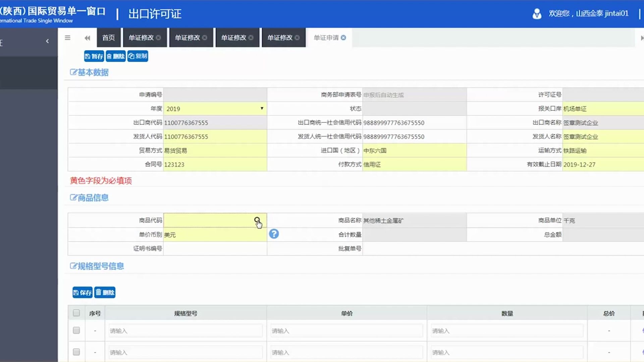
Task: Switch to 首页 tab
Action: click(109, 38)
